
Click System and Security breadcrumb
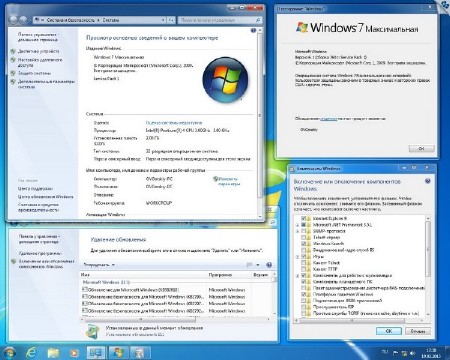(71, 20)
